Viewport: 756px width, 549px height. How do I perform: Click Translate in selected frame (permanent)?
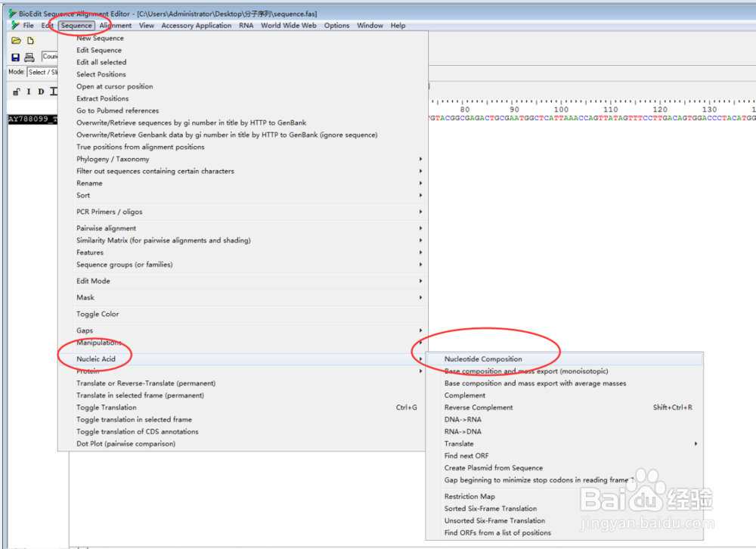(243, 395)
